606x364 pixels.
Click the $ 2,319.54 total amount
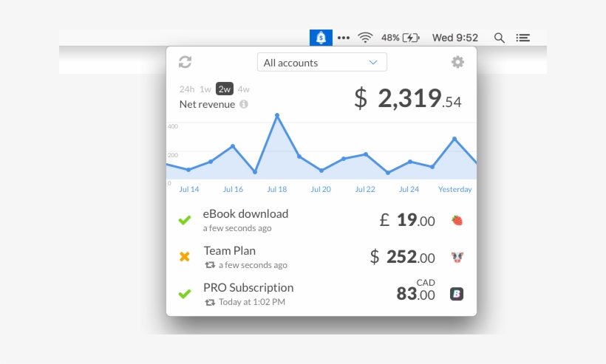(407, 98)
